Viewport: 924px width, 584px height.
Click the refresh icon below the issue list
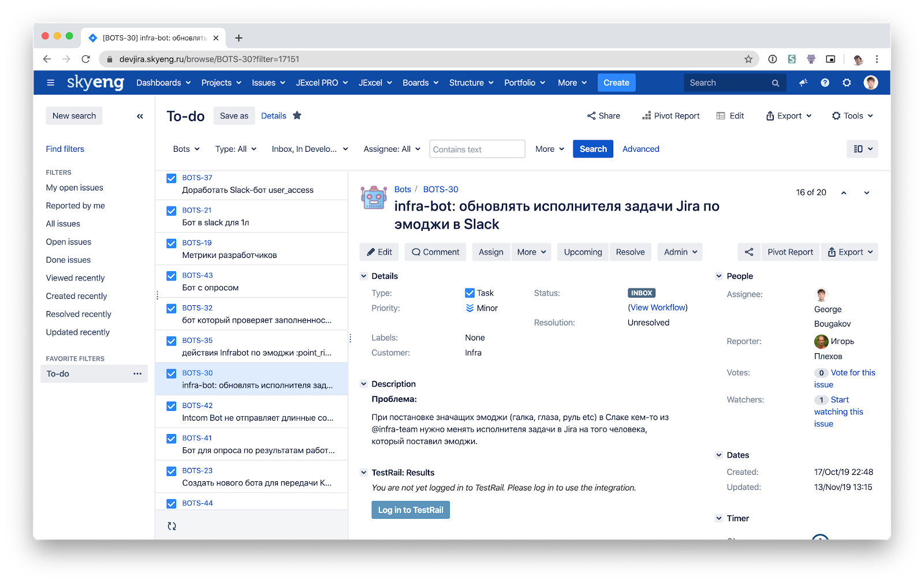(x=171, y=525)
